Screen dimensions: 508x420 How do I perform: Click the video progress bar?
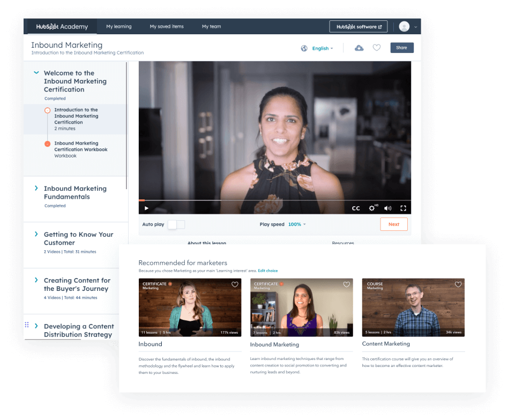click(x=274, y=200)
